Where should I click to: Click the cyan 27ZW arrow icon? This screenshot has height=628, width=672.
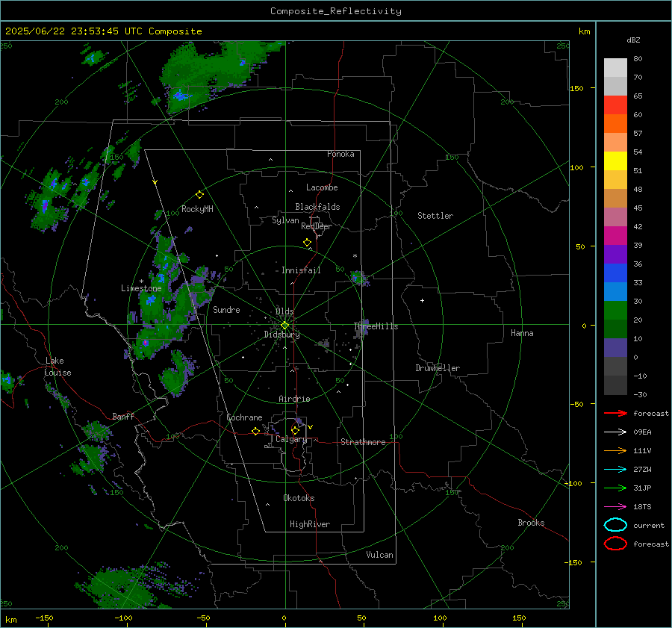point(615,470)
